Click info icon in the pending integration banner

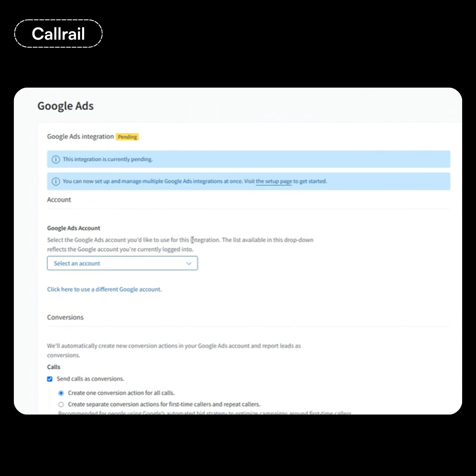point(56,159)
